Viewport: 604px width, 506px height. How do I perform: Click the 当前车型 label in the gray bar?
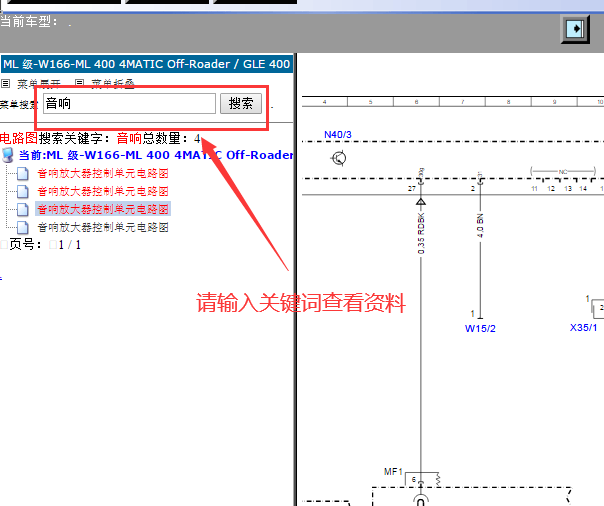click(29, 22)
